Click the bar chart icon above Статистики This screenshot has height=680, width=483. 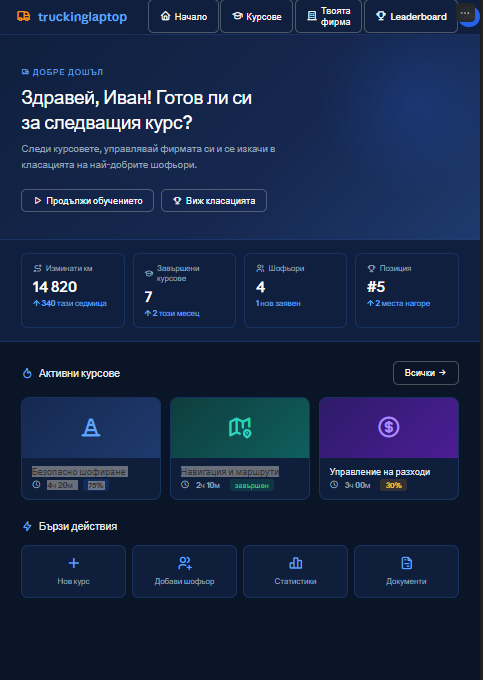[296, 563]
